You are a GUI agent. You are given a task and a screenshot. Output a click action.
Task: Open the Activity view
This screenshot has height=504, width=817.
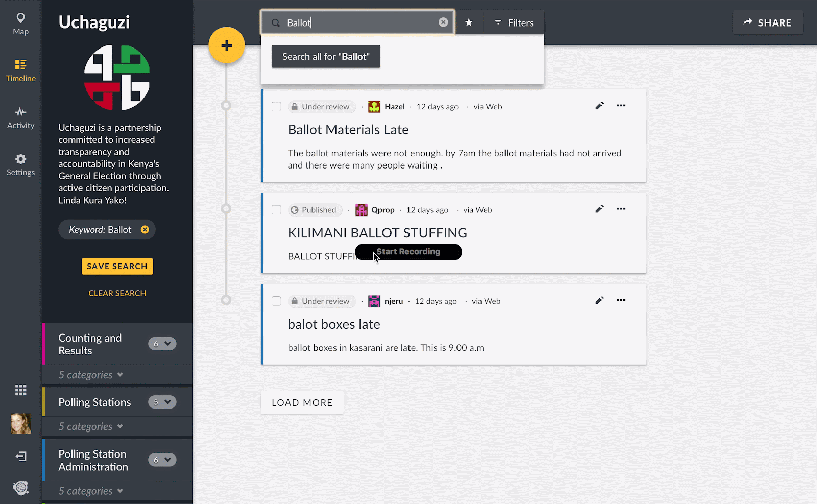tap(20, 118)
